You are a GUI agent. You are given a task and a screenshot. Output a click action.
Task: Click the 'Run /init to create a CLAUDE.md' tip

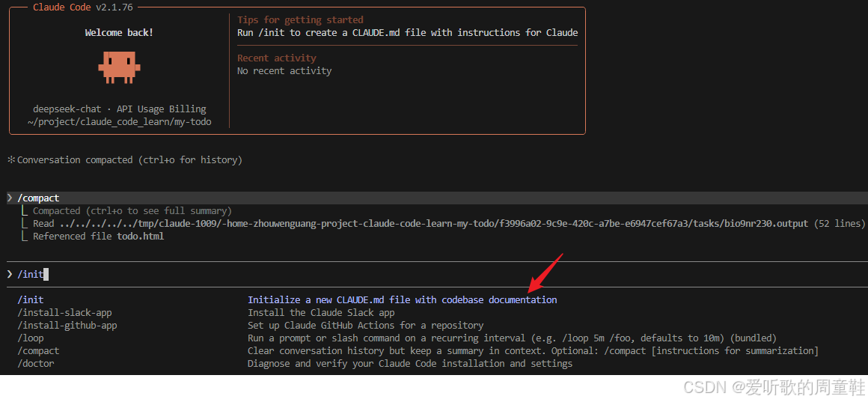click(407, 33)
